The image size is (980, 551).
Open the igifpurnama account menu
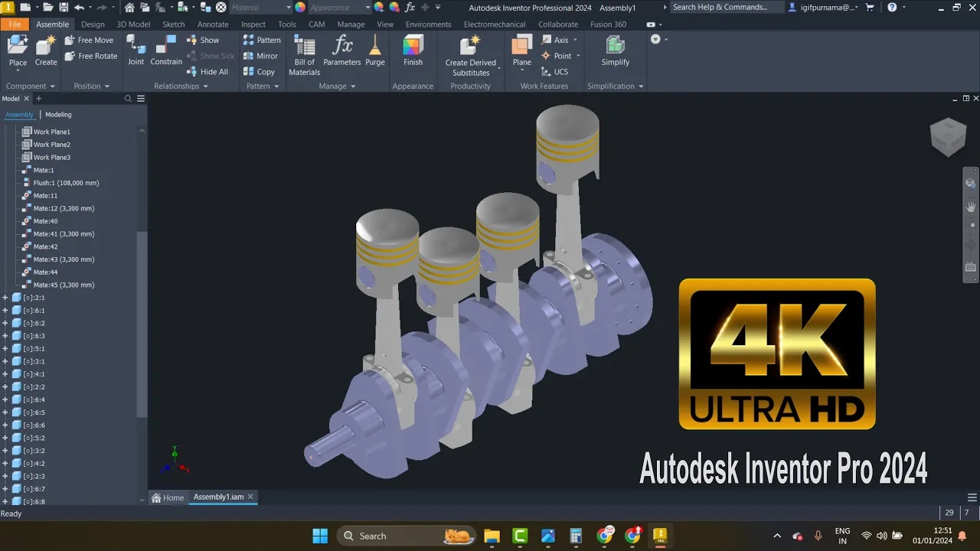point(824,7)
